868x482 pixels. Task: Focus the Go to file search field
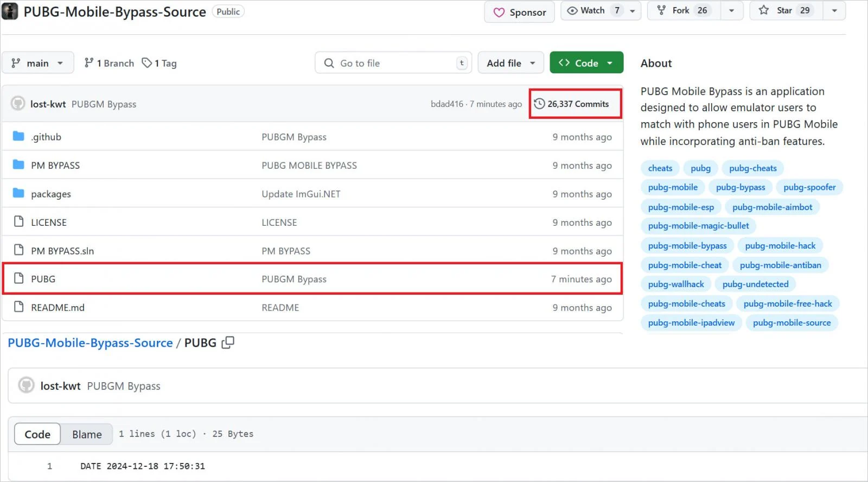point(393,63)
